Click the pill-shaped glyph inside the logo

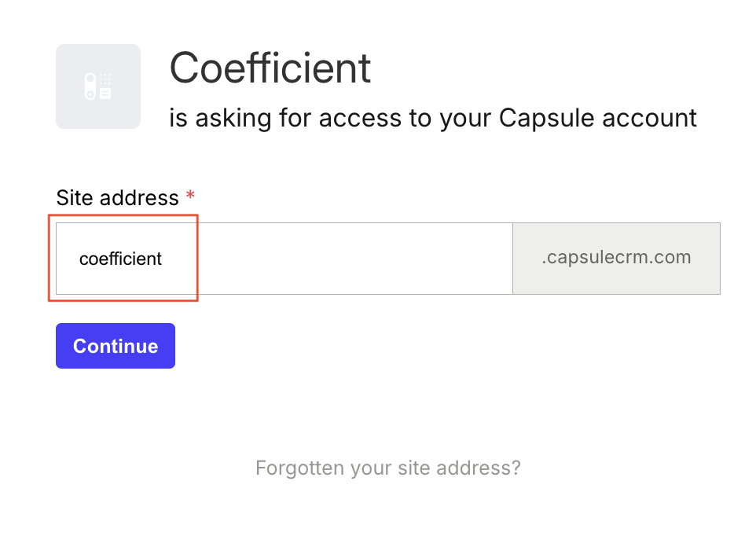coord(90,86)
